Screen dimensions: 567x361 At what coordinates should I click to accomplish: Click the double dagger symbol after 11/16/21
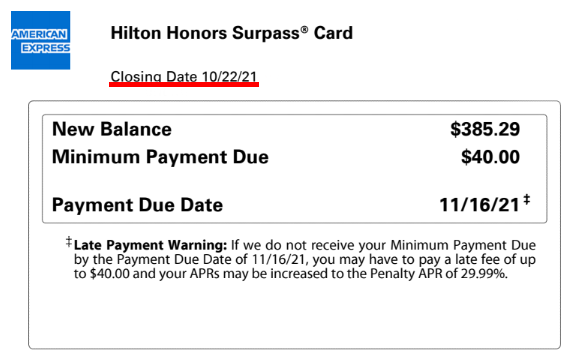(526, 199)
